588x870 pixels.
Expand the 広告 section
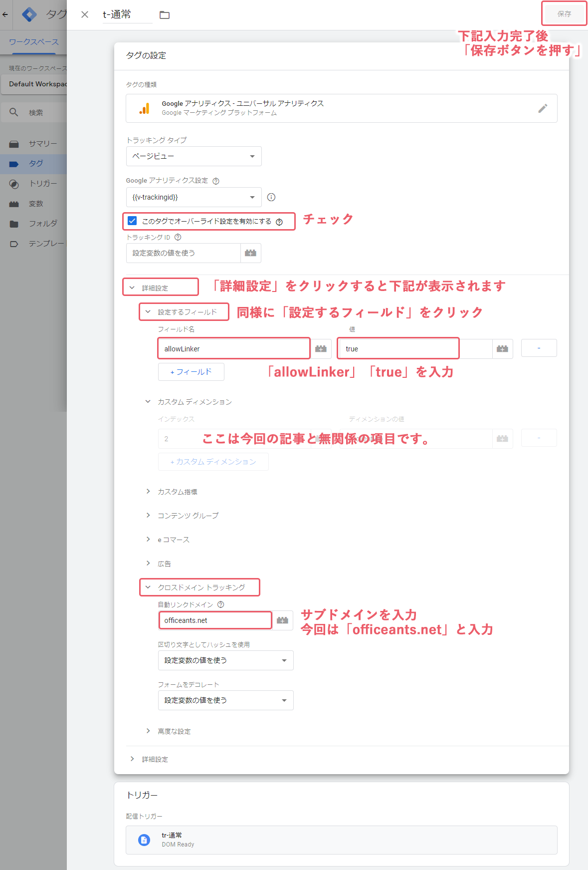click(x=159, y=564)
